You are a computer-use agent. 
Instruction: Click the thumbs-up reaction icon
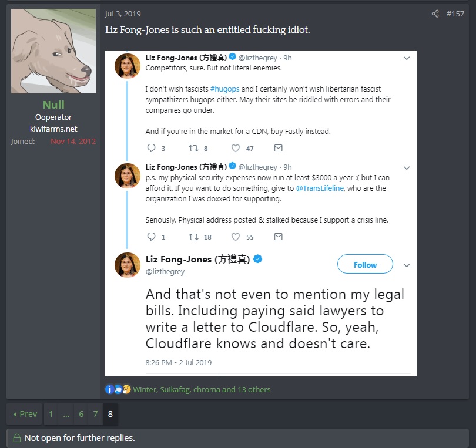point(118,389)
